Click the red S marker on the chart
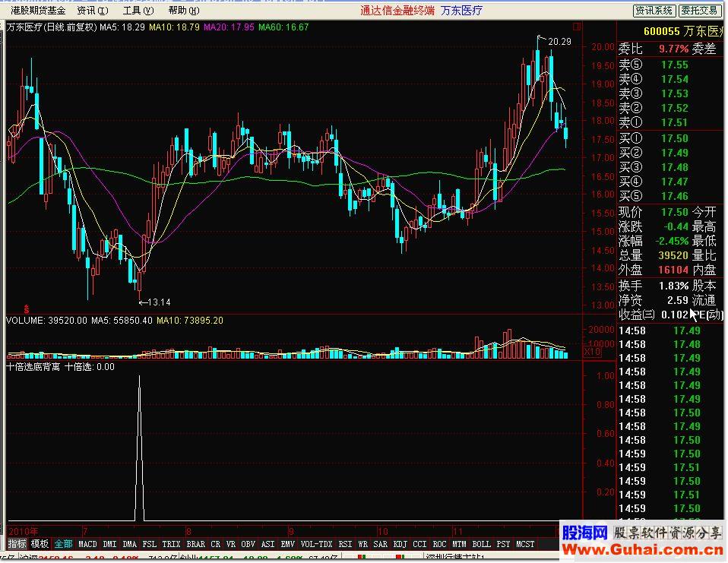The height and width of the screenshot is (563, 728). (x=27, y=308)
